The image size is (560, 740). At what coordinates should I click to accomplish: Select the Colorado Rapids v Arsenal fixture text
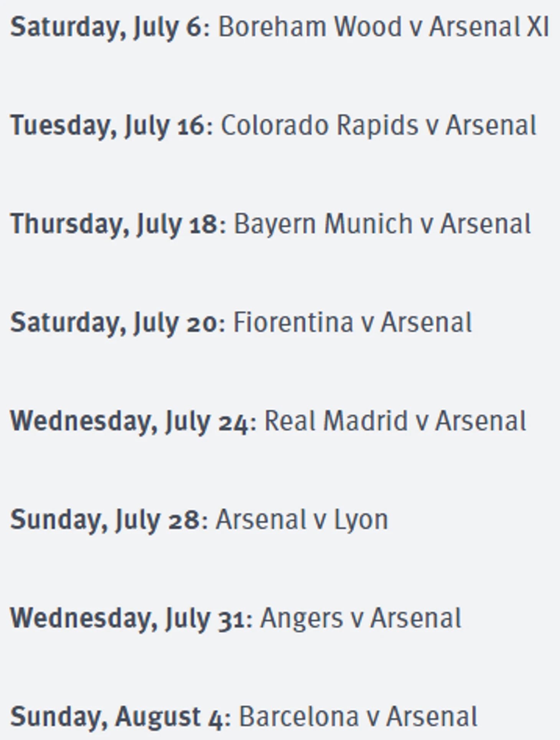[x=378, y=125]
